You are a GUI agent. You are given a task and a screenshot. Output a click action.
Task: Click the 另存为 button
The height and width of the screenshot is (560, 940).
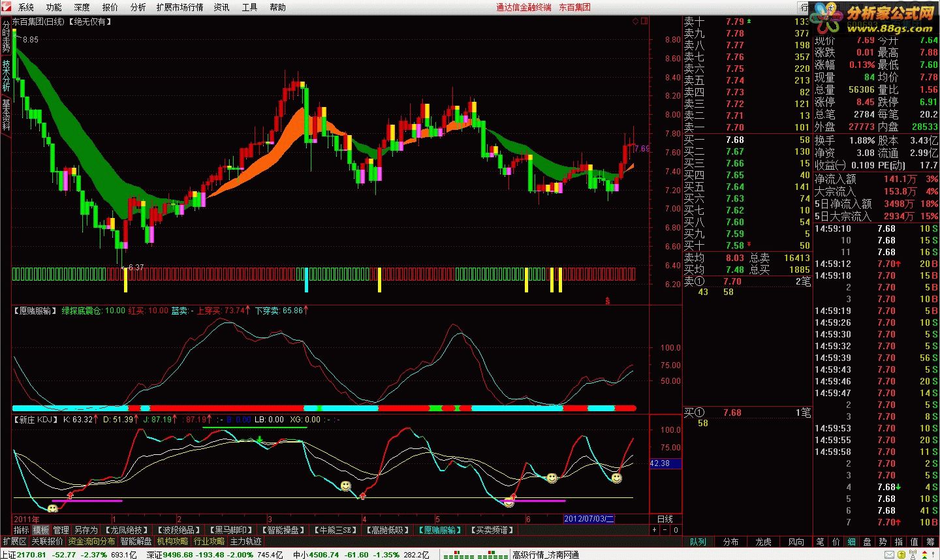86,530
